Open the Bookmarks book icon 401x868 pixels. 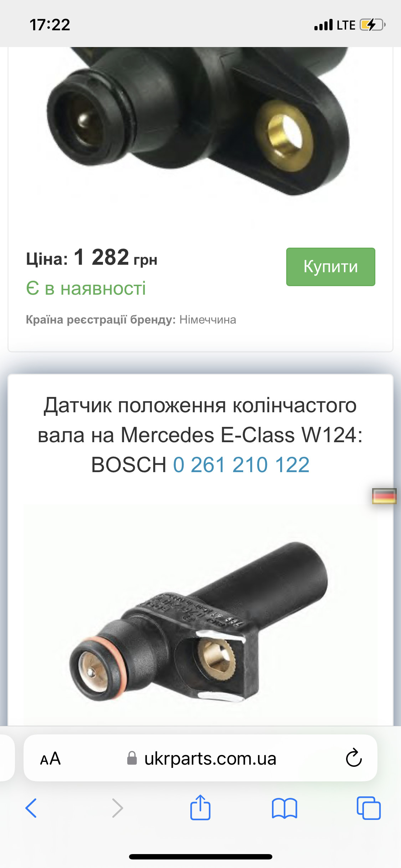click(x=284, y=808)
